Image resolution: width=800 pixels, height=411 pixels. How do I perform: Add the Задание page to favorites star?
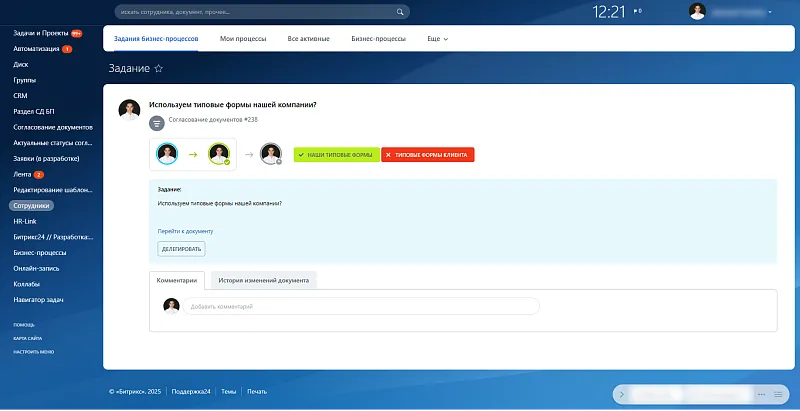pos(159,68)
